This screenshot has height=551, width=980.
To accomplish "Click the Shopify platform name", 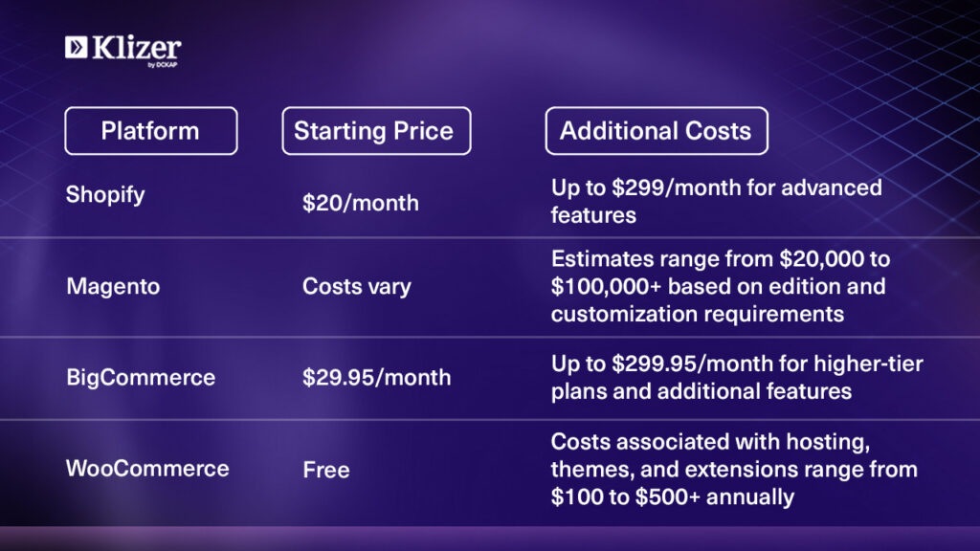I will [x=105, y=195].
